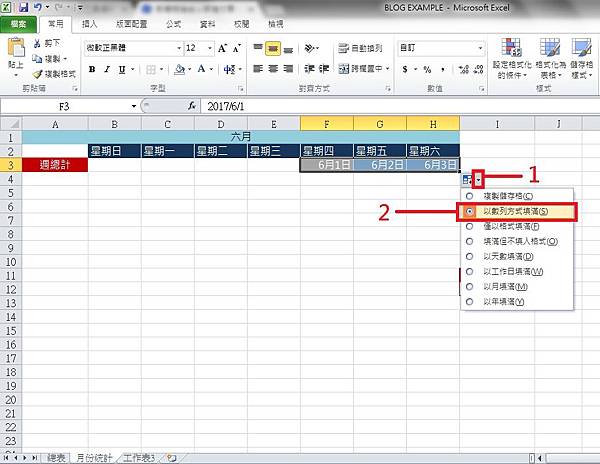Click the Cut scissors icon

click(x=37, y=43)
